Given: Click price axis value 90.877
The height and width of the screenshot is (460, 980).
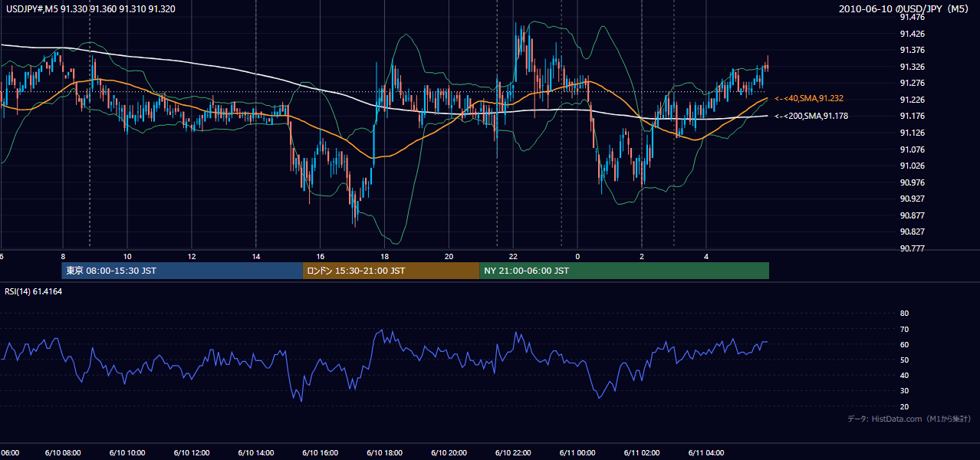Looking at the screenshot, I should pos(912,215).
